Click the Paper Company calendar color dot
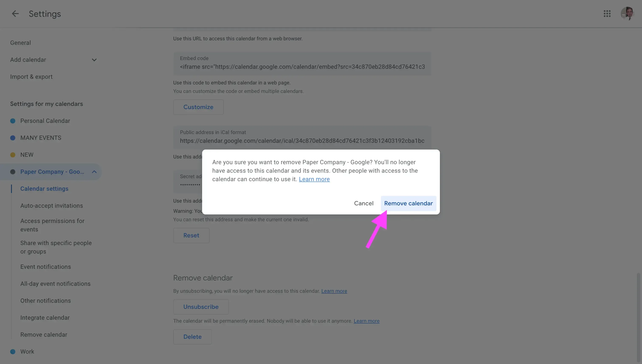The image size is (642, 364). coord(13,172)
